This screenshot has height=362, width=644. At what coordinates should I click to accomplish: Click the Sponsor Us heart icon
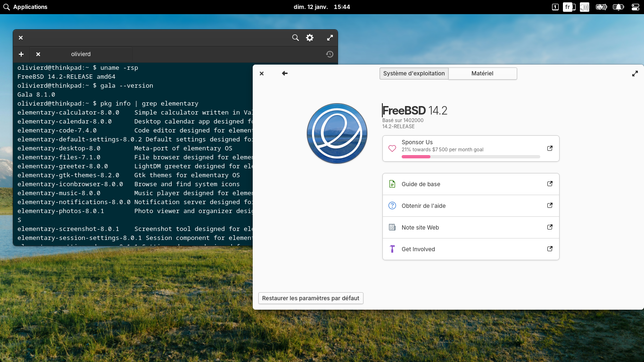pos(392,148)
